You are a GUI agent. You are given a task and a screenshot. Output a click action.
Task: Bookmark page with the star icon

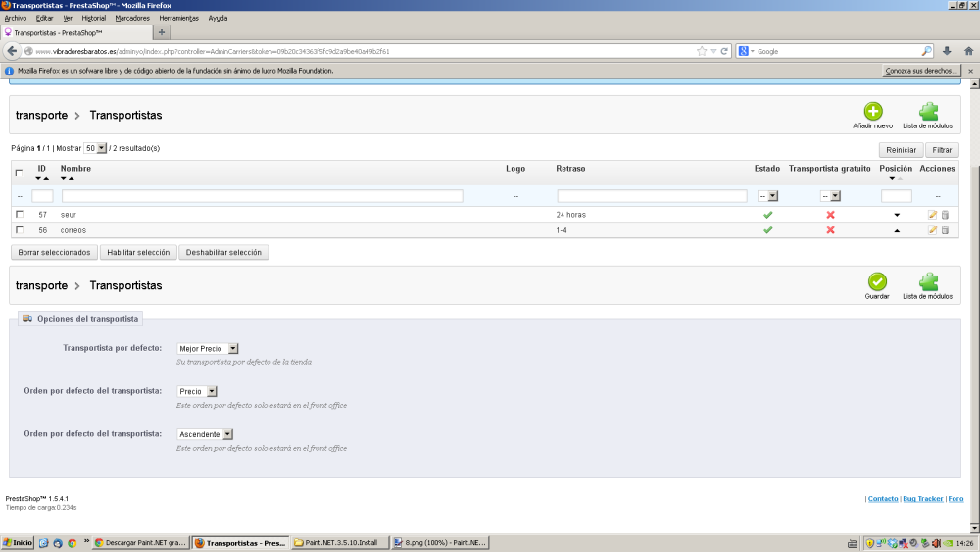pyautogui.click(x=702, y=51)
